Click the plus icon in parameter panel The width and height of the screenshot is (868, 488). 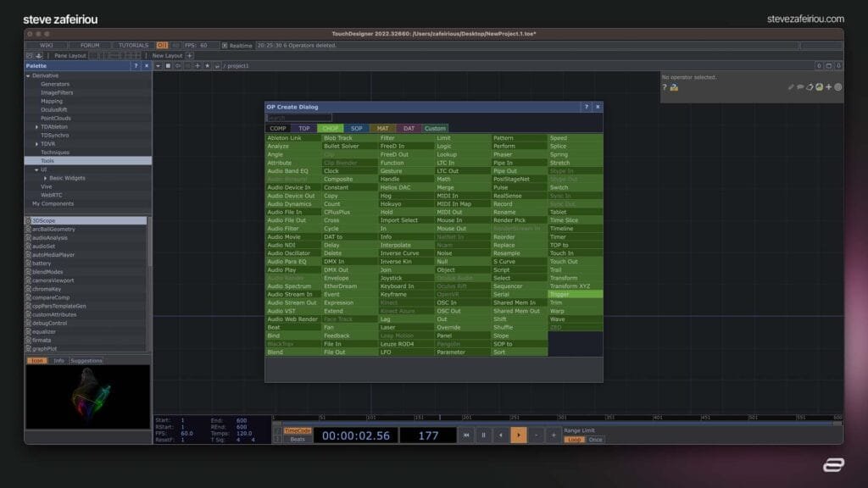[x=829, y=87]
